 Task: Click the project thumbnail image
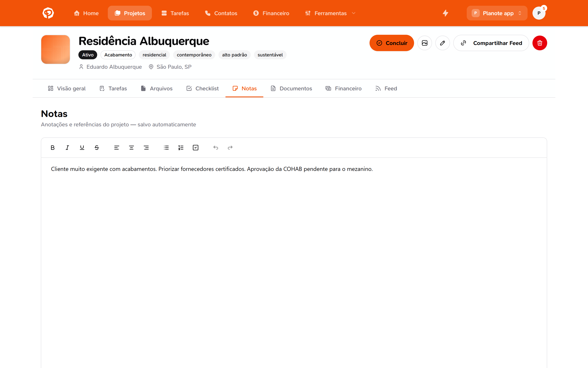[56, 49]
